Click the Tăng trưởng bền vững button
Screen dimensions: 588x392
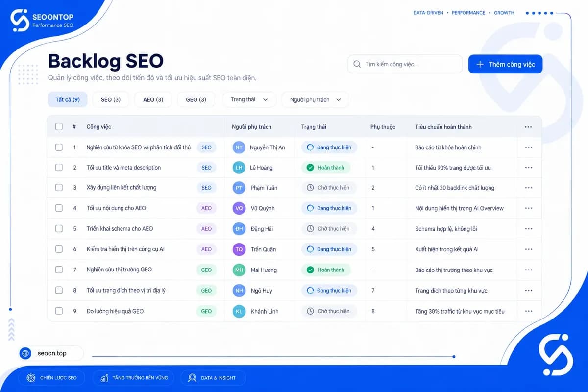click(134, 378)
